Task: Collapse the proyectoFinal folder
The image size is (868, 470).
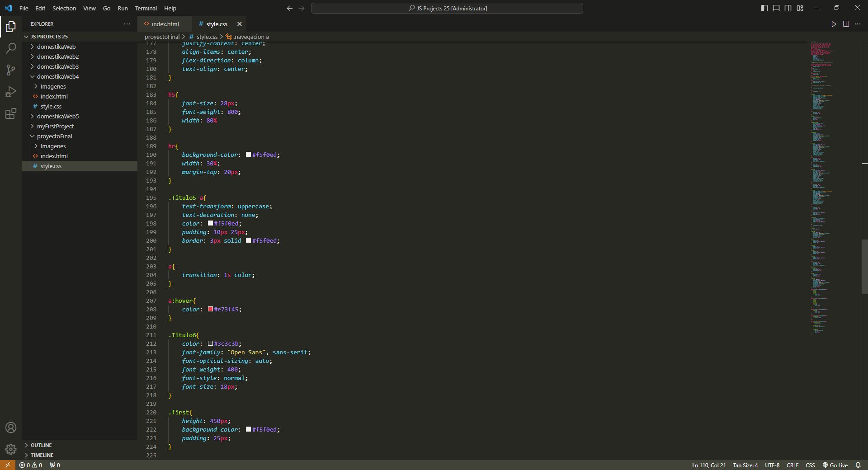Action: [x=80, y=136]
